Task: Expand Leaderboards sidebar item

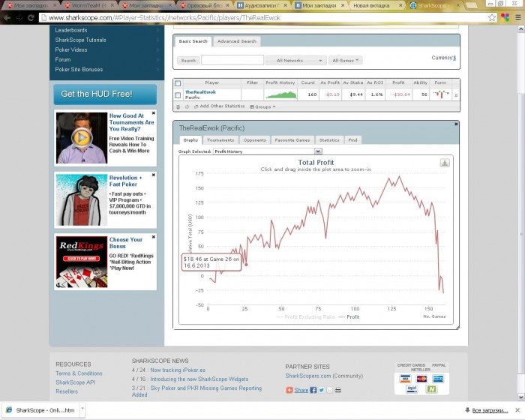Action: [x=106, y=30]
